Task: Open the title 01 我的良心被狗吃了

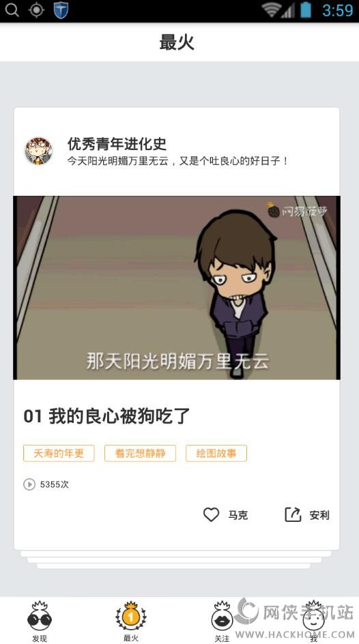Action: pos(106,416)
